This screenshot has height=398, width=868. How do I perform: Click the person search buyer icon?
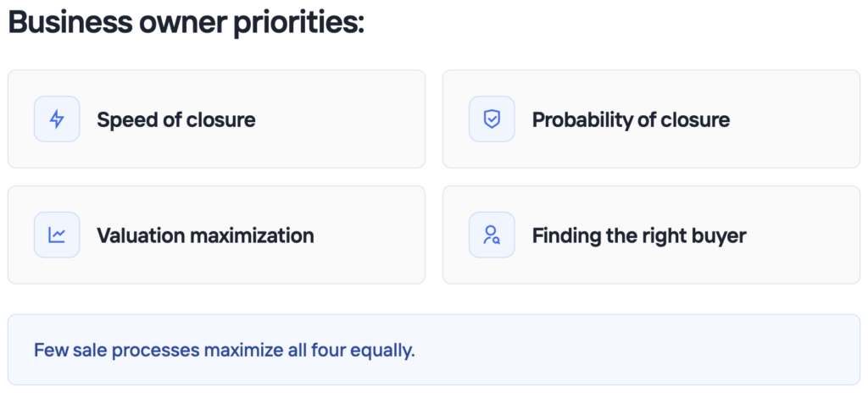pos(492,235)
